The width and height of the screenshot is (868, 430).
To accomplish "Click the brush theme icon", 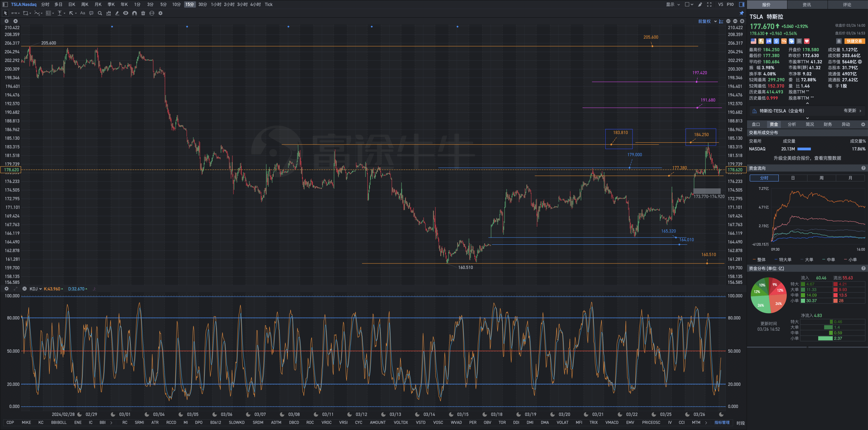I will [700, 4].
